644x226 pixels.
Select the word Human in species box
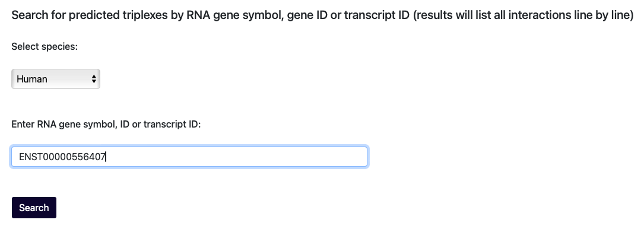pyautogui.click(x=32, y=79)
